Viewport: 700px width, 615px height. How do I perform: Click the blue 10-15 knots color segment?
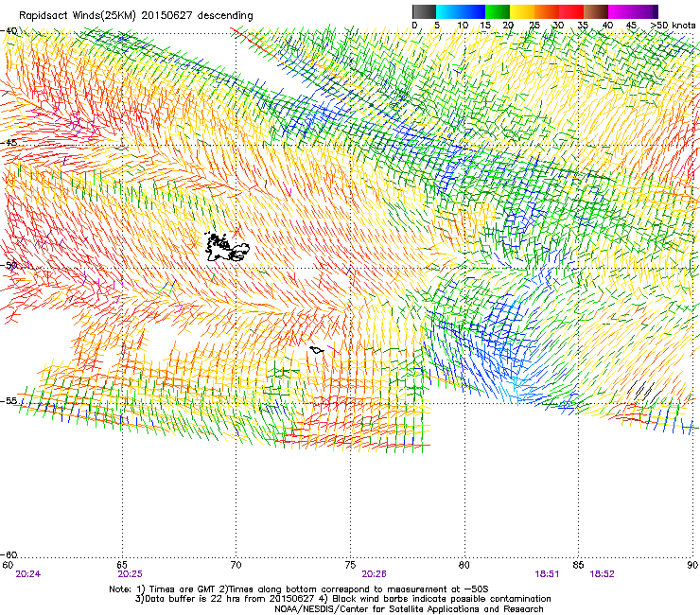(x=473, y=11)
